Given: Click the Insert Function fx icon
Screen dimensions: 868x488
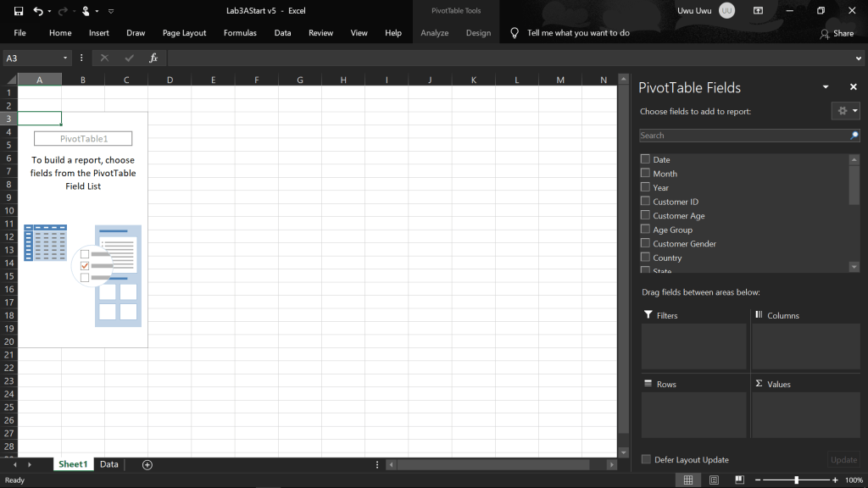Looking at the screenshot, I should [153, 58].
